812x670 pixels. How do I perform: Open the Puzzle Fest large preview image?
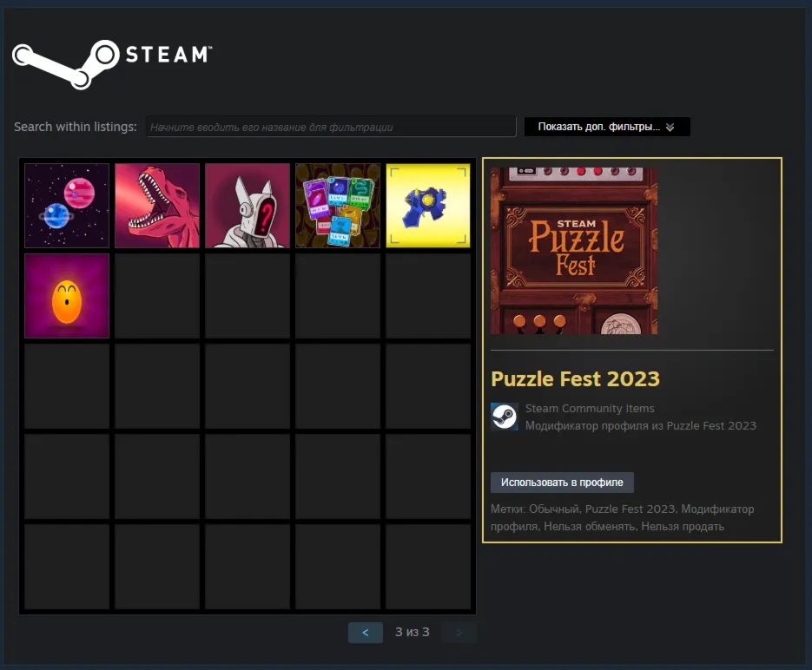(x=574, y=251)
